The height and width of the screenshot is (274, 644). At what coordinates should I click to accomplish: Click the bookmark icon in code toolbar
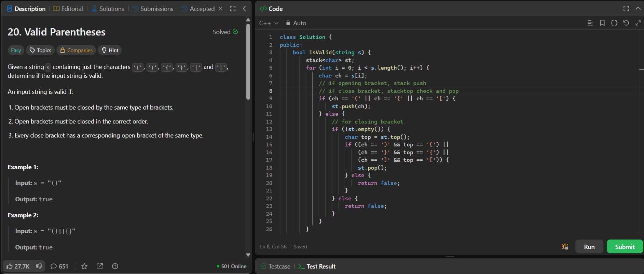[x=602, y=23]
